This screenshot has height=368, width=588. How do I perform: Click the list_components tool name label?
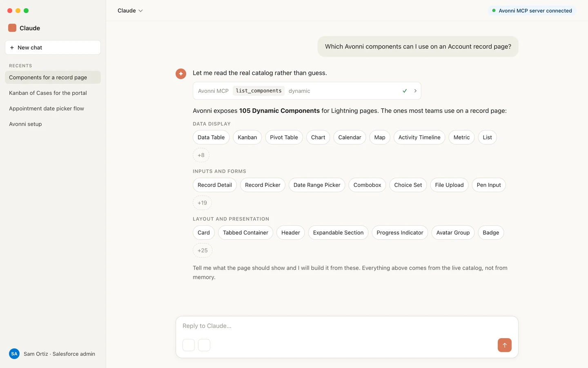coord(258,91)
